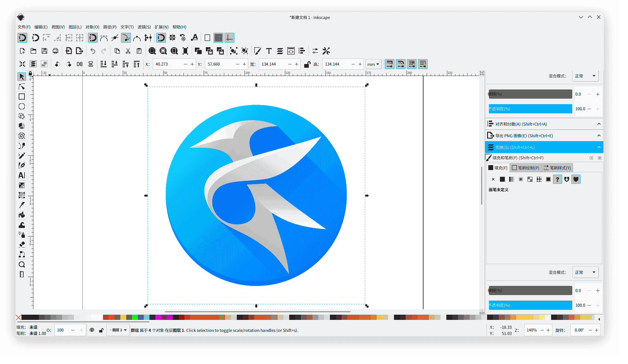
Task: Click Unset paint question mark button
Action: [x=557, y=179]
